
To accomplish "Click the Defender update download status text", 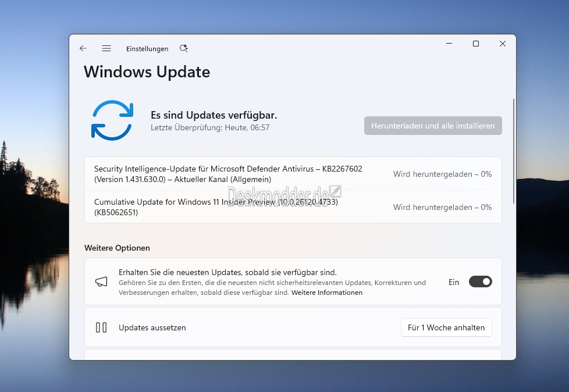I will pos(442,174).
